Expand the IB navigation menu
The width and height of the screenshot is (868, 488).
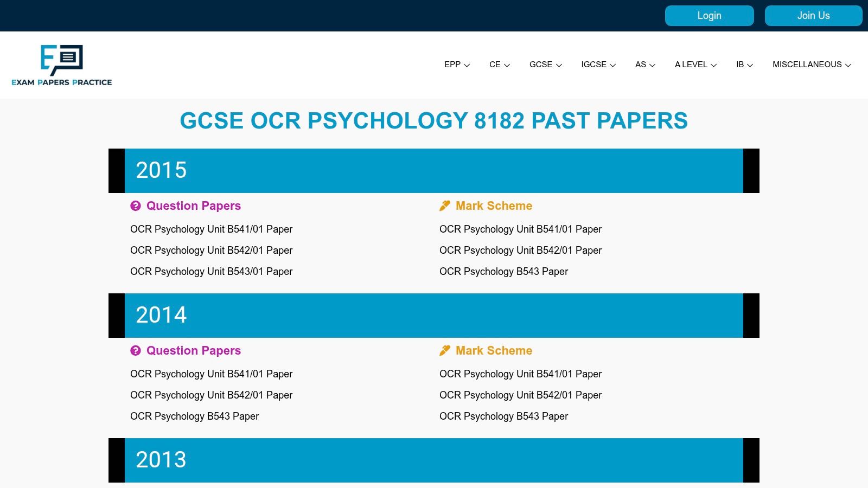pos(744,65)
